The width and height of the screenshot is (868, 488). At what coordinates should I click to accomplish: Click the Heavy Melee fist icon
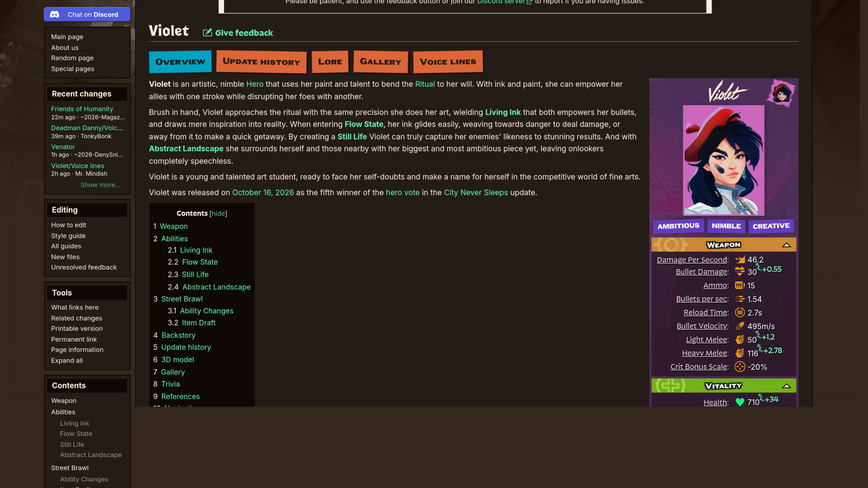[x=740, y=353]
